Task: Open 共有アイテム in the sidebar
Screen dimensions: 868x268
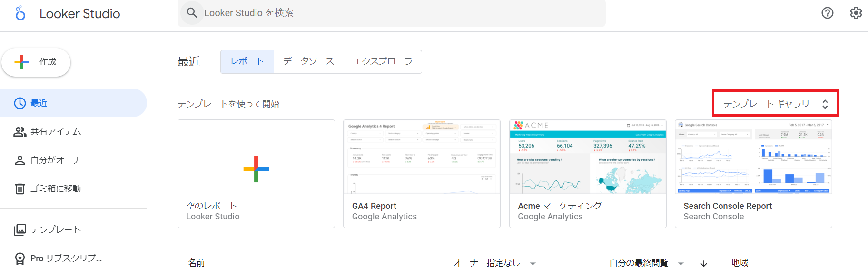Action: pos(73,132)
